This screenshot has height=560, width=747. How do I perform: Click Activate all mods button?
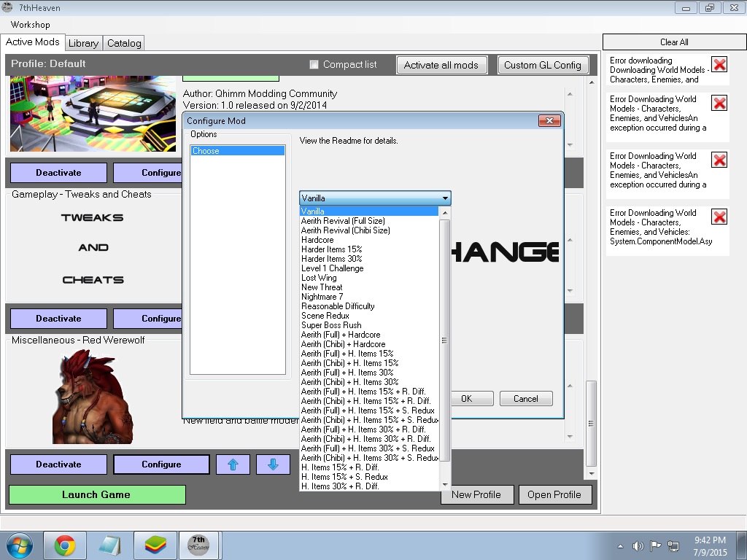[441, 65]
